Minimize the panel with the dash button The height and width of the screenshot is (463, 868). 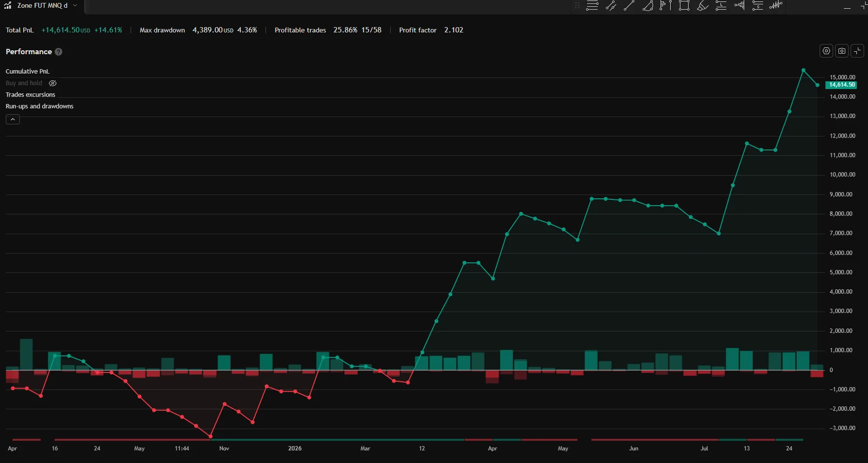847,7
